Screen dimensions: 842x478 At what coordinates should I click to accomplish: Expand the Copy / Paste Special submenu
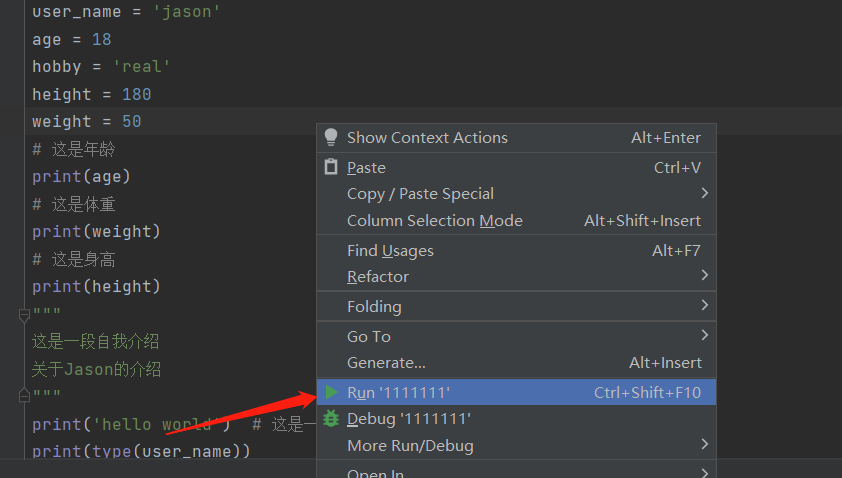coord(705,193)
